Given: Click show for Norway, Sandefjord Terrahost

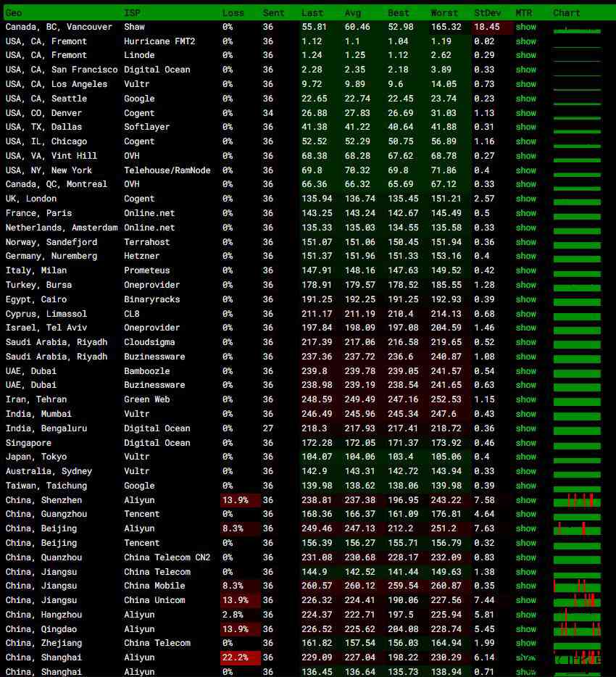Looking at the screenshot, I should click(526, 242).
